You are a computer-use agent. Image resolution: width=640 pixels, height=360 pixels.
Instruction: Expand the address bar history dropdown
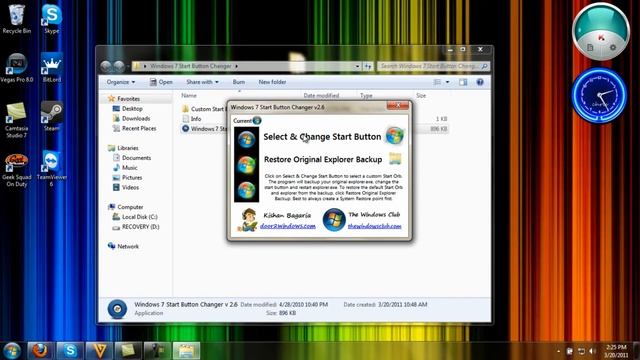coord(357,66)
